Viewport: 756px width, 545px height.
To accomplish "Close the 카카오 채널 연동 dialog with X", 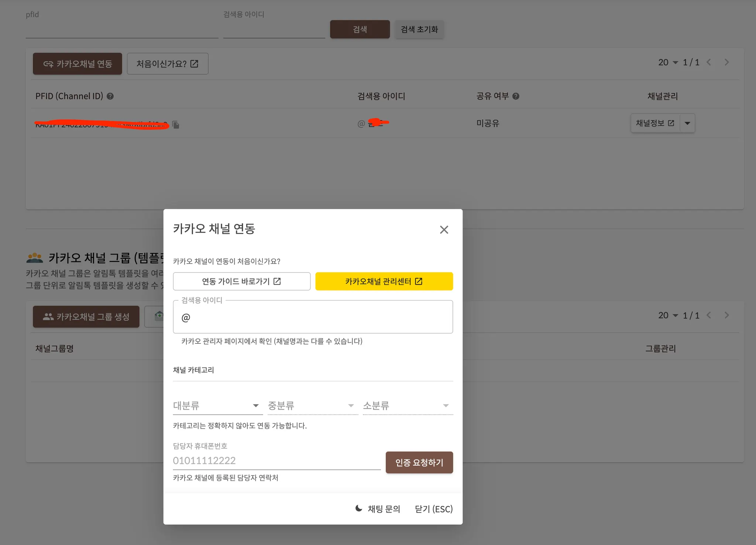I will tap(444, 230).
